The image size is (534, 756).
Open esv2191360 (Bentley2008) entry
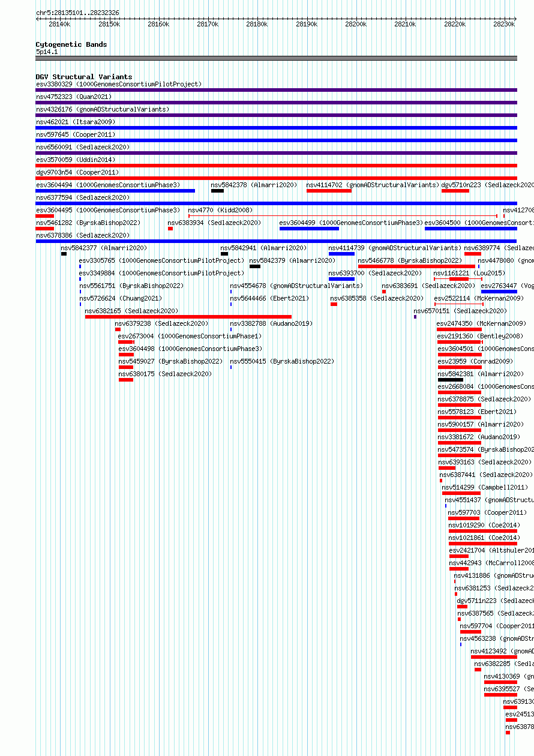click(481, 336)
